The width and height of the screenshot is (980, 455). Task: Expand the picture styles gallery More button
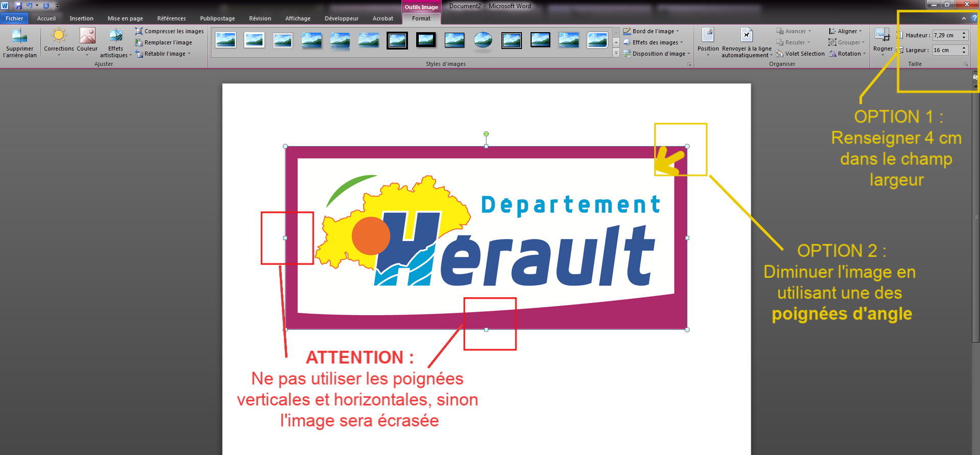[616, 53]
